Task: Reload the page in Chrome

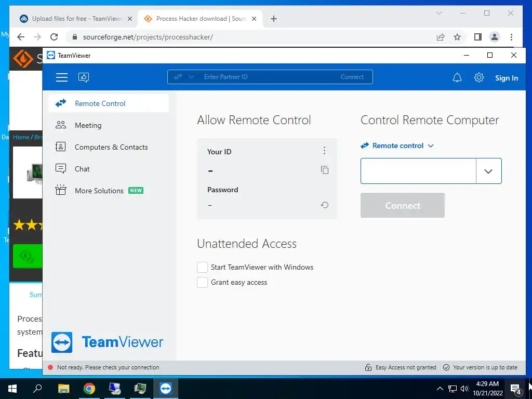Action: point(54,37)
